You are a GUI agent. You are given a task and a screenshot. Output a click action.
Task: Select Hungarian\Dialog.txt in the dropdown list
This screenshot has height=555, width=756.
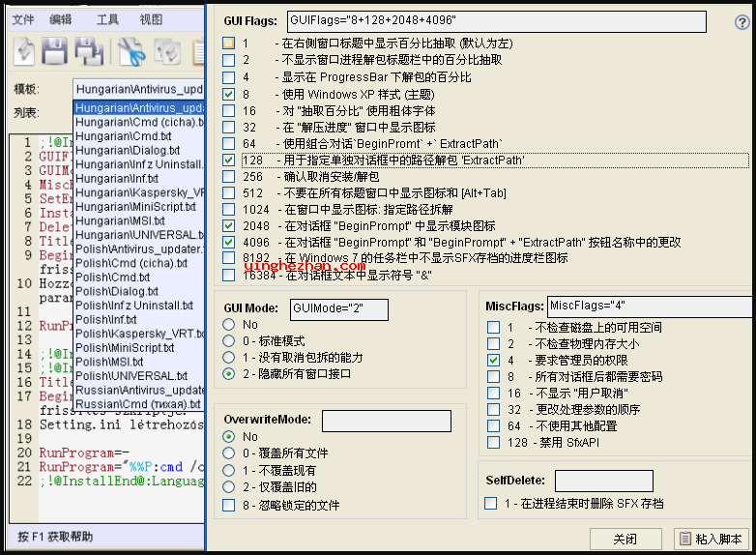click(139, 151)
